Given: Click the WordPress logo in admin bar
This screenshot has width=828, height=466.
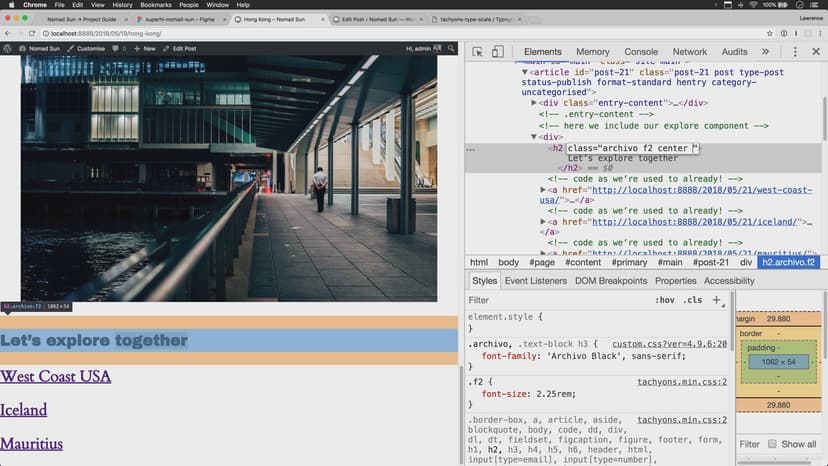Looking at the screenshot, I should coord(8,48).
